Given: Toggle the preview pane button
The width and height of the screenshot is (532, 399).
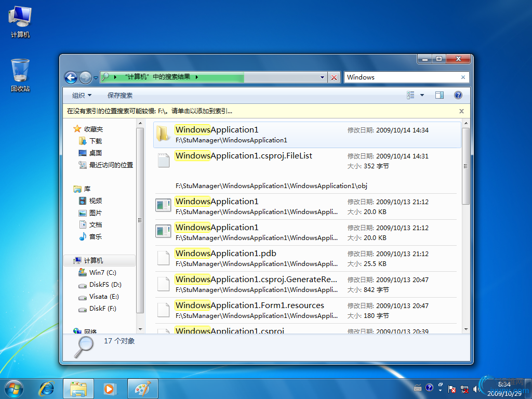Looking at the screenshot, I should click(440, 95).
